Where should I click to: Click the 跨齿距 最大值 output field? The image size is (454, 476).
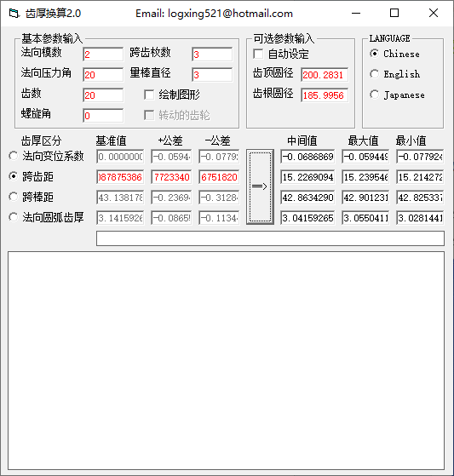[365, 177]
